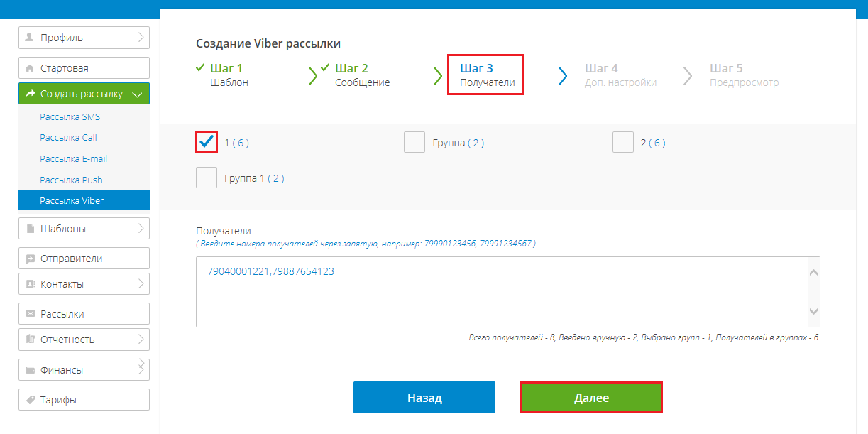
Task: Open the Тарифы menu item
Action: click(x=84, y=400)
